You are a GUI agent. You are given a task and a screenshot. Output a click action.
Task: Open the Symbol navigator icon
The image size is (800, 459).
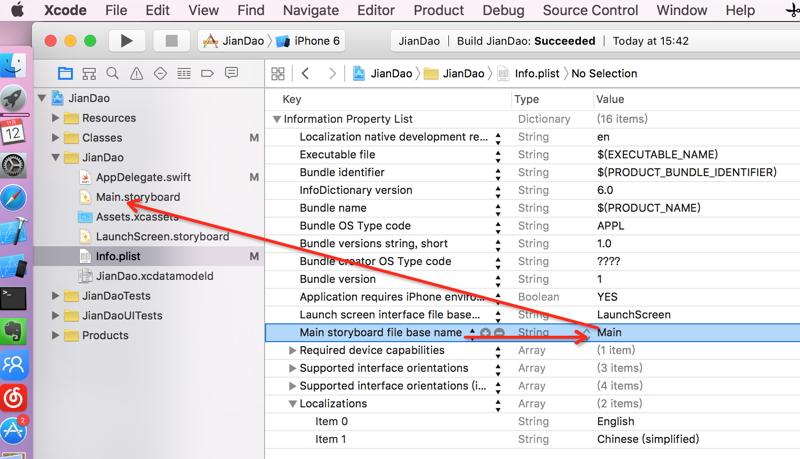coord(89,73)
